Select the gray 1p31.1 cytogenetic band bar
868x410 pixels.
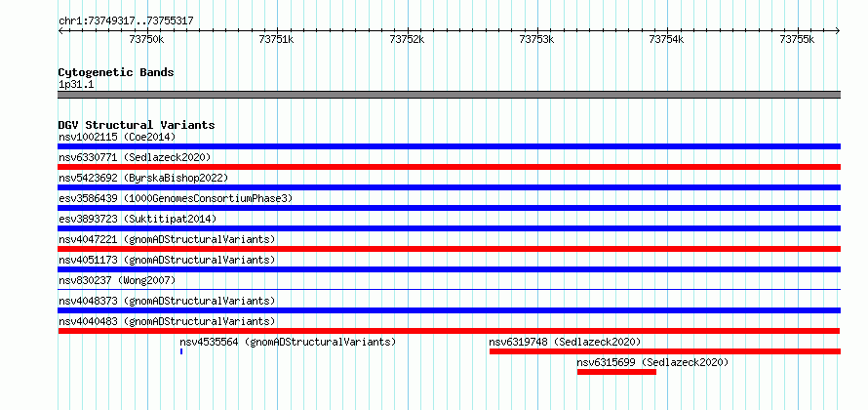pos(449,95)
